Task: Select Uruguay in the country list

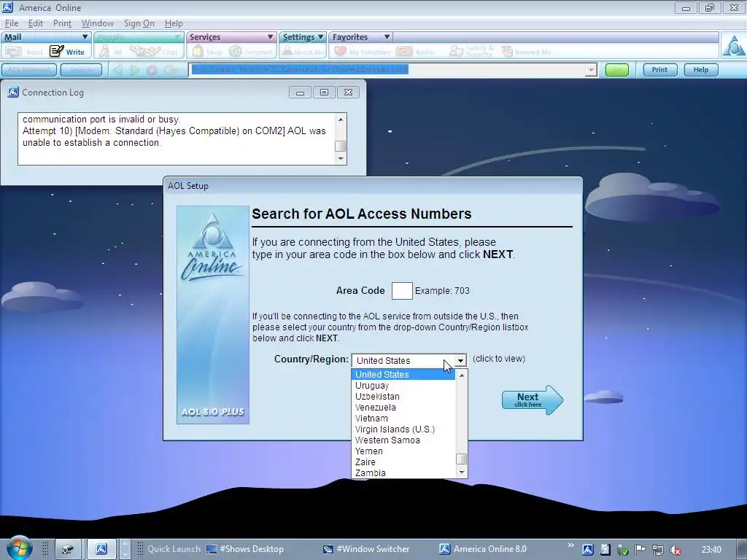Action: pos(403,385)
